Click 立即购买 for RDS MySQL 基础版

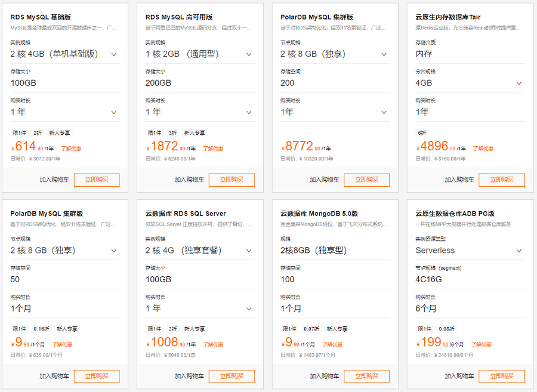coord(97,180)
